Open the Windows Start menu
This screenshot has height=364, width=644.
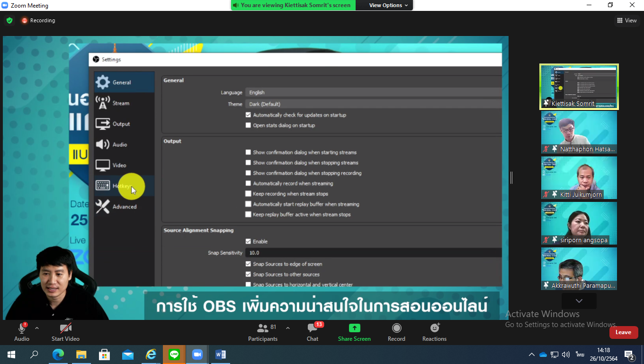(x=11, y=355)
